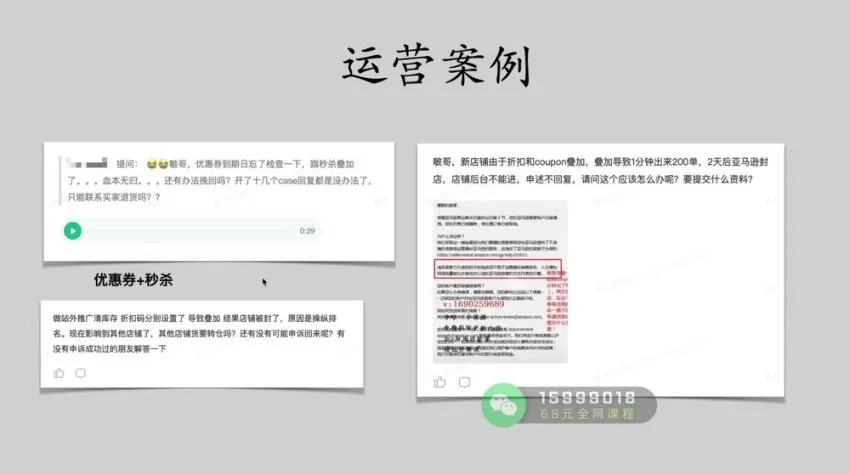Click the 0:29 audio duration label

point(307,230)
